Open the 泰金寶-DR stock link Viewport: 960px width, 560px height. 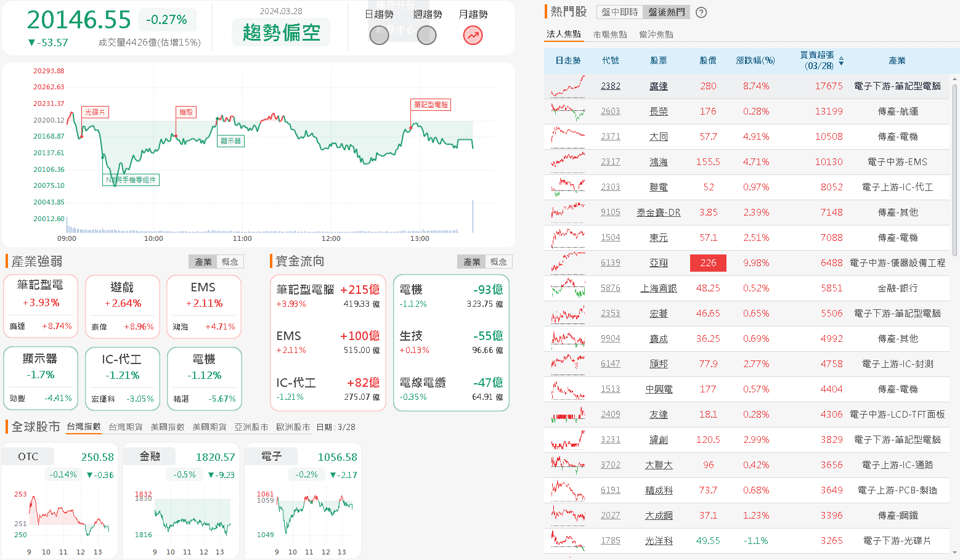[x=658, y=213]
